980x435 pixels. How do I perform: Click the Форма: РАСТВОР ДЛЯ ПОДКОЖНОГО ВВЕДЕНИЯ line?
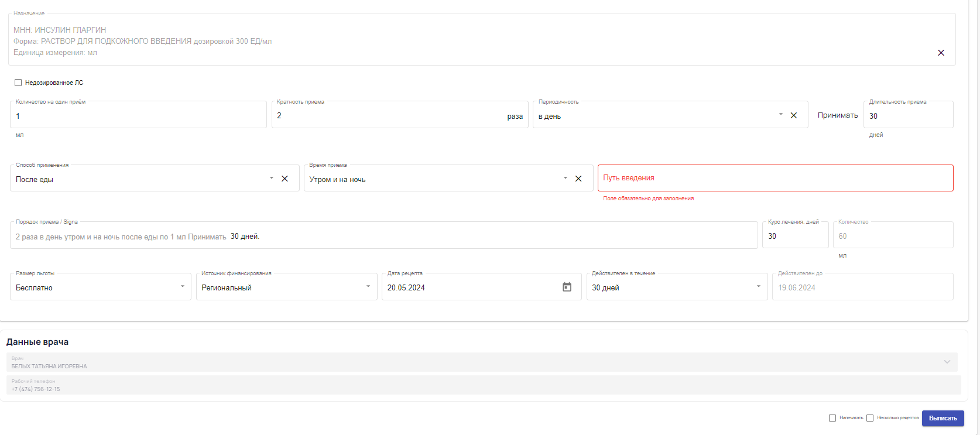[142, 42]
